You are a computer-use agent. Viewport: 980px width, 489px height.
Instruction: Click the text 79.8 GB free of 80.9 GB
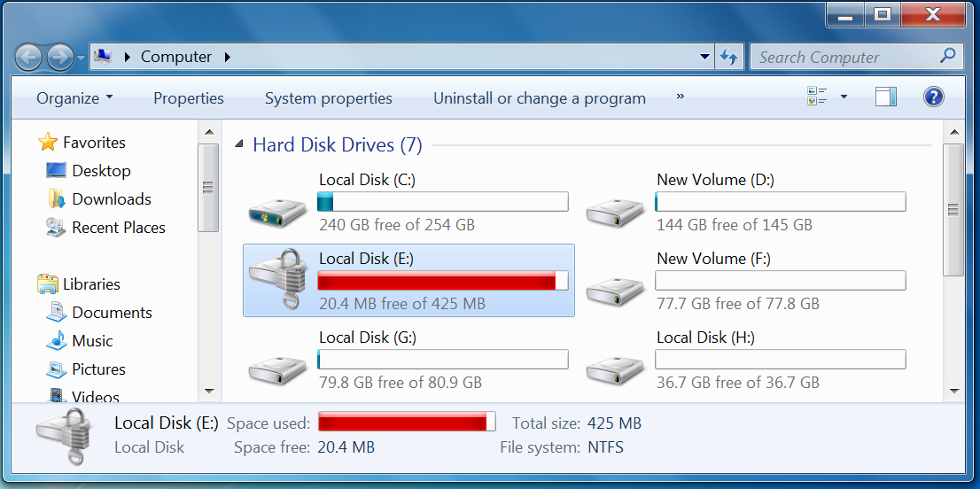coord(400,382)
